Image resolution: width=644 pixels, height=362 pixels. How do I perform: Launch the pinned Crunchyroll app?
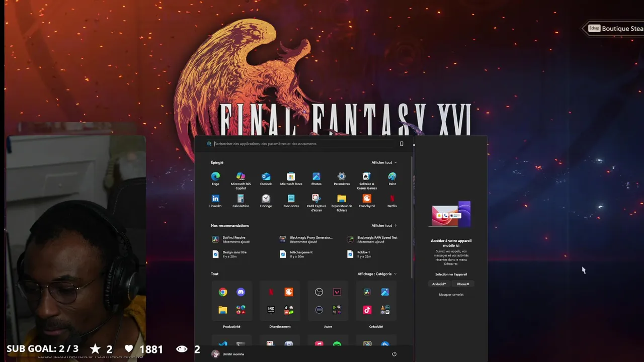[x=367, y=201]
